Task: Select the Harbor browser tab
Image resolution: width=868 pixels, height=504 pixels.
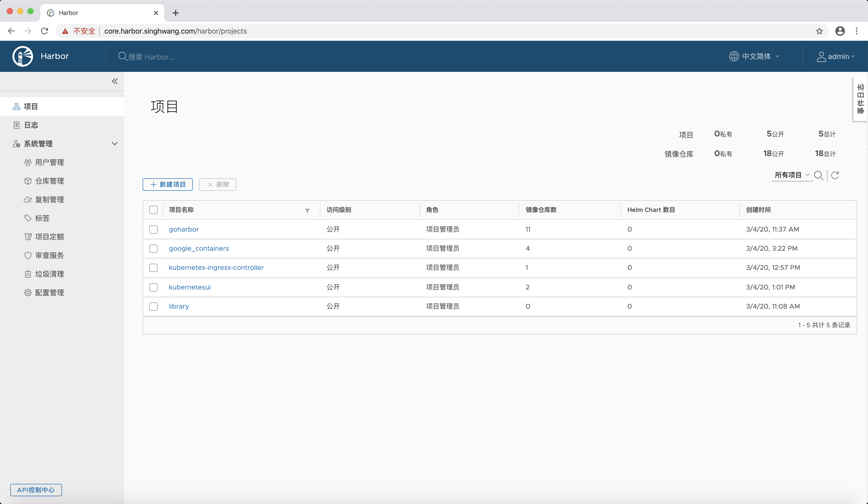Action: click(102, 13)
